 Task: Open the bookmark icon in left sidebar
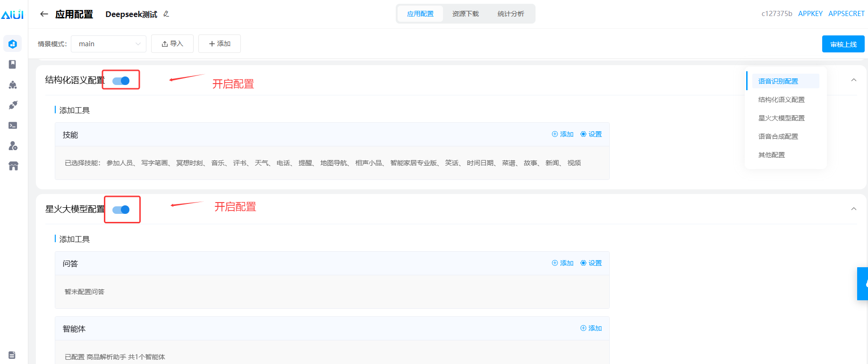tap(13, 64)
